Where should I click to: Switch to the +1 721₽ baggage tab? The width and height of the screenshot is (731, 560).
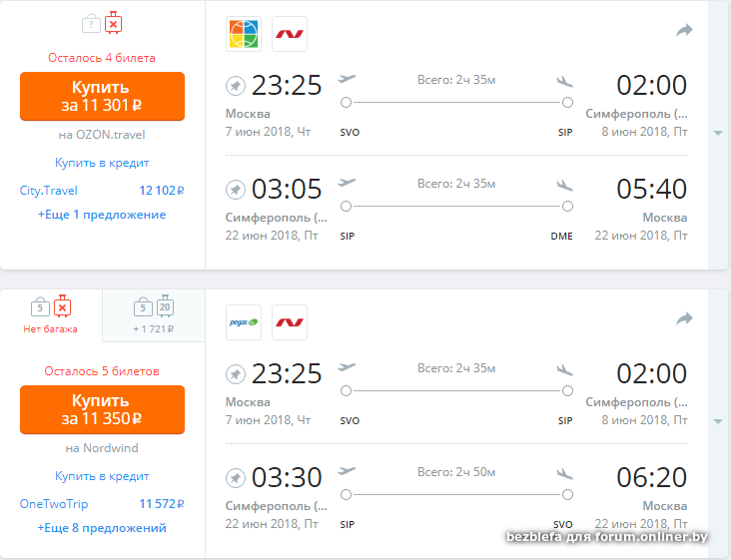click(x=154, y=315)
